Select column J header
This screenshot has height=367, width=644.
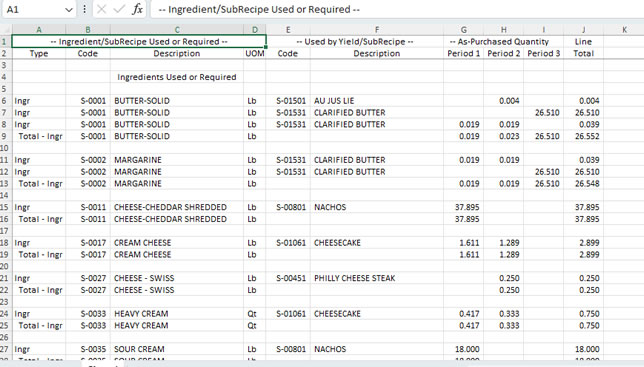point(583,30)
